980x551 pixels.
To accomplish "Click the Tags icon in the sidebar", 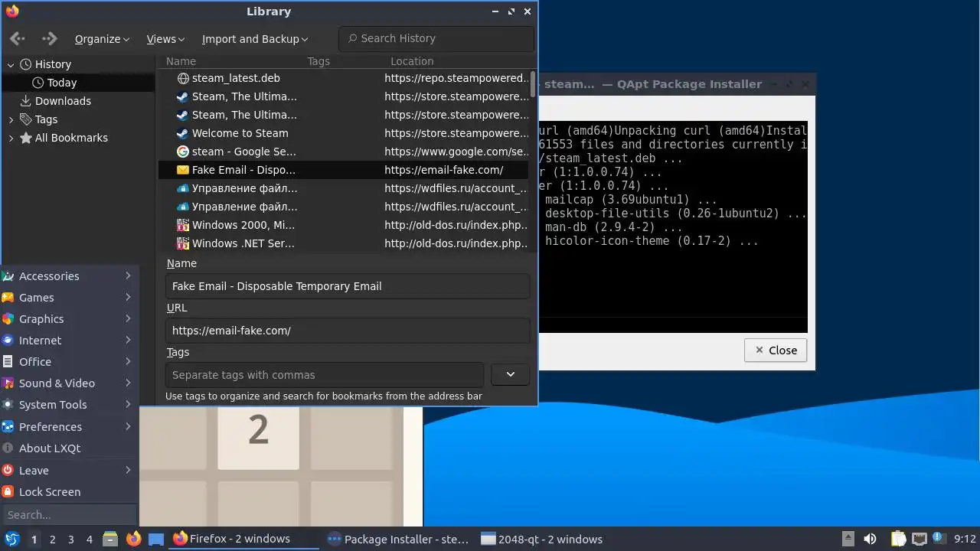I will tap(25, 119).
